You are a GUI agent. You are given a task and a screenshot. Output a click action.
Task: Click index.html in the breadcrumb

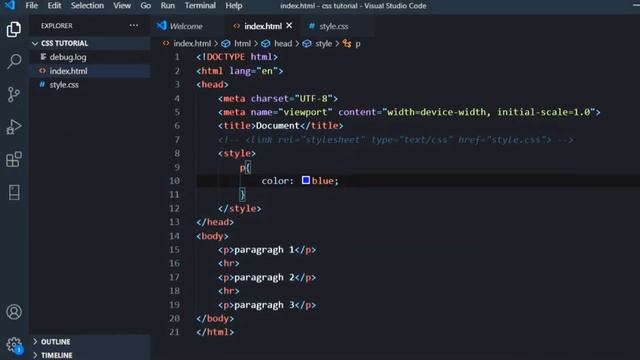click(192, 43)
